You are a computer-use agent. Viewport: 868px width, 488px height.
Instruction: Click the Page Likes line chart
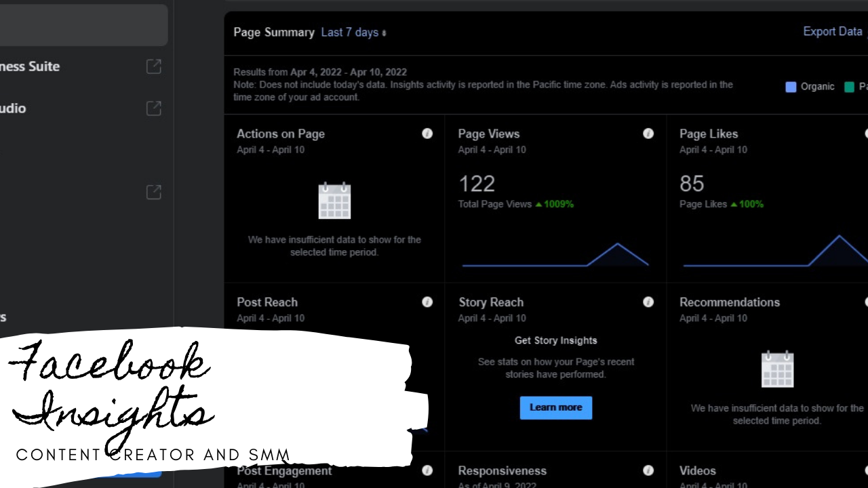pyautogui.click(x=776, y=251)
